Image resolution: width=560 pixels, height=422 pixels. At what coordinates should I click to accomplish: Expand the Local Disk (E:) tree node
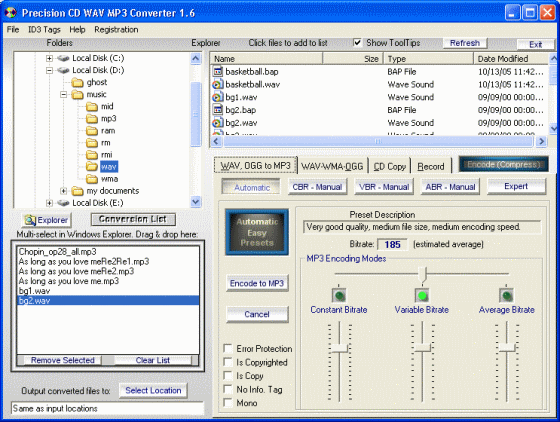50,203
